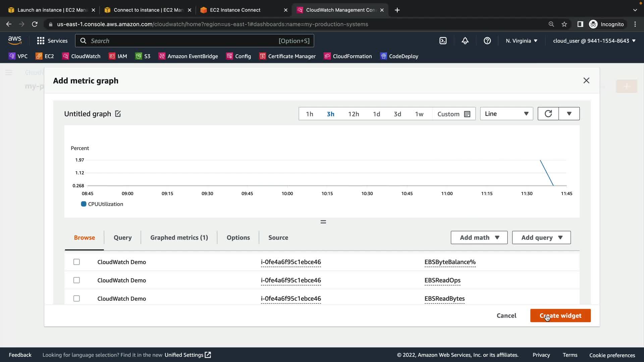Select the EBSReadBytes metric checkbox
This screenshot has height=362, width=644.
[x=76, y=298]
